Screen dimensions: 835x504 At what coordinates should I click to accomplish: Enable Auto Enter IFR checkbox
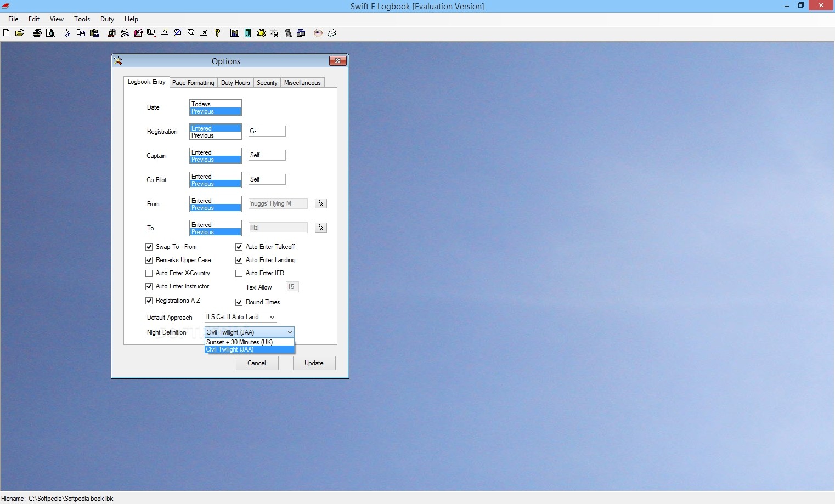coord(239,273)
